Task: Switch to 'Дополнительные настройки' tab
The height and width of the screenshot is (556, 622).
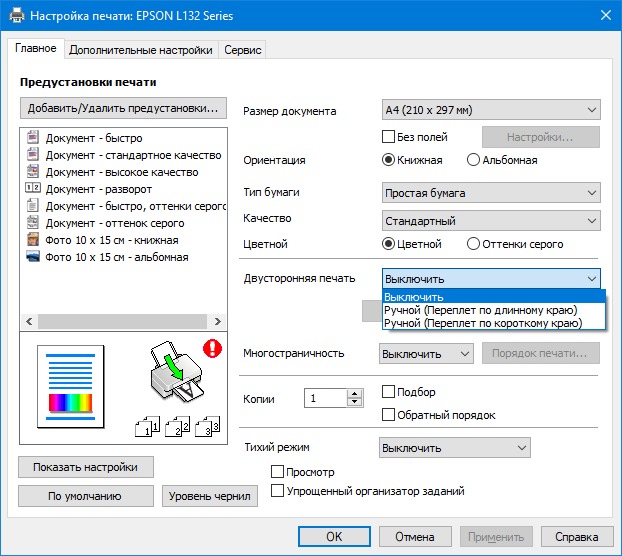Action: [141, 50]
